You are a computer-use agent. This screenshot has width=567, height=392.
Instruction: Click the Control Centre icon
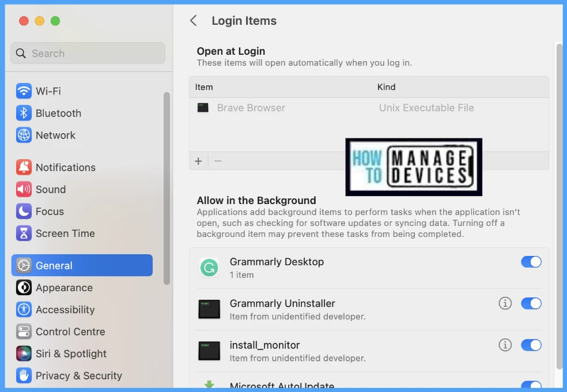point(24,331)
